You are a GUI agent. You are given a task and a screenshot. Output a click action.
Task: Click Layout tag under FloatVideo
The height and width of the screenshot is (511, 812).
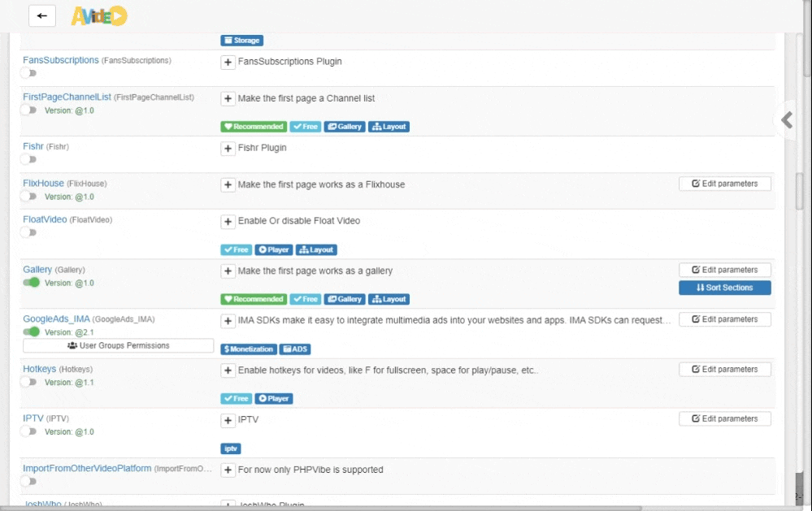[x=316, y=250]
